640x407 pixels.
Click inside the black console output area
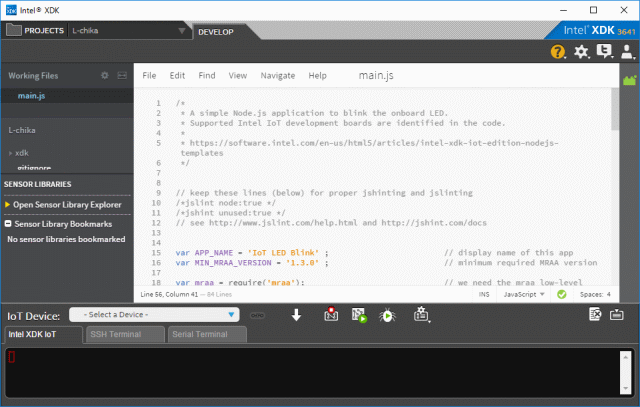pos(312,372)
